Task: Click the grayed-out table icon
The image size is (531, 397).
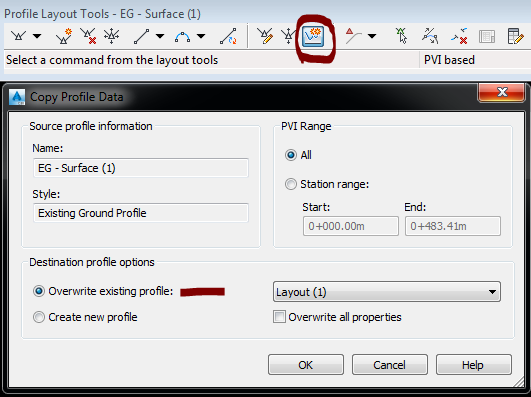Action: [487, 36]
